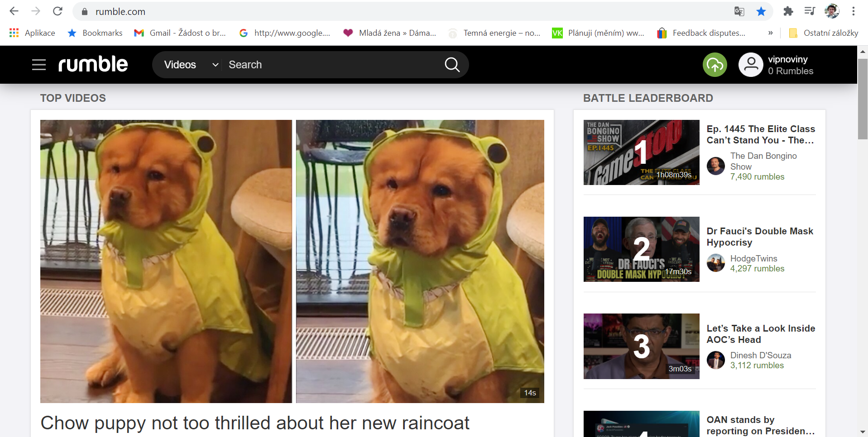Click the padlock site info icon

pyautogui.click(x=84, y=12)
